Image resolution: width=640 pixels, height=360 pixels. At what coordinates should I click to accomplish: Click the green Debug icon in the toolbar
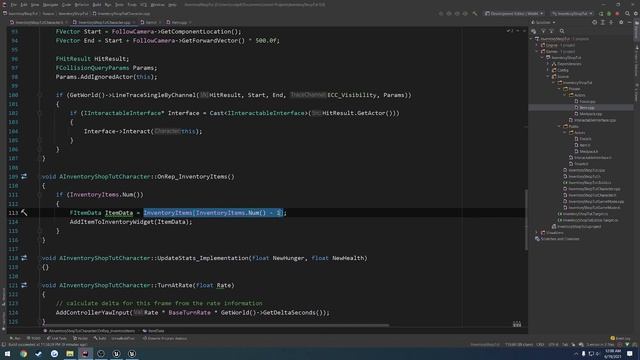point(609,13)
